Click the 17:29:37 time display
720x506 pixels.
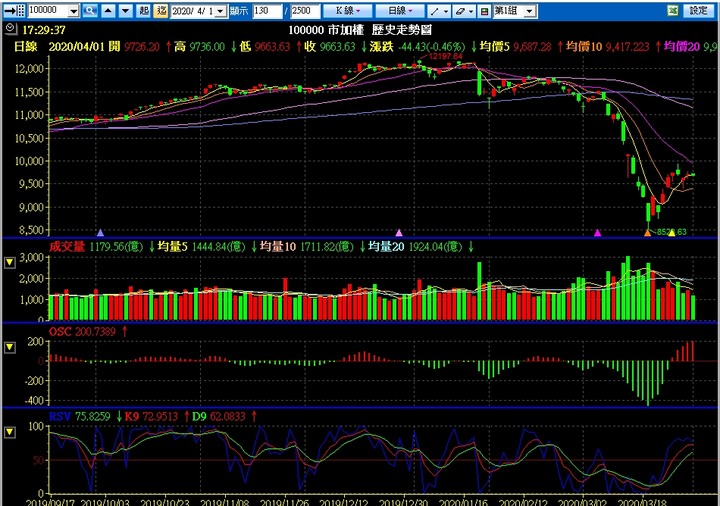(44, 30)
